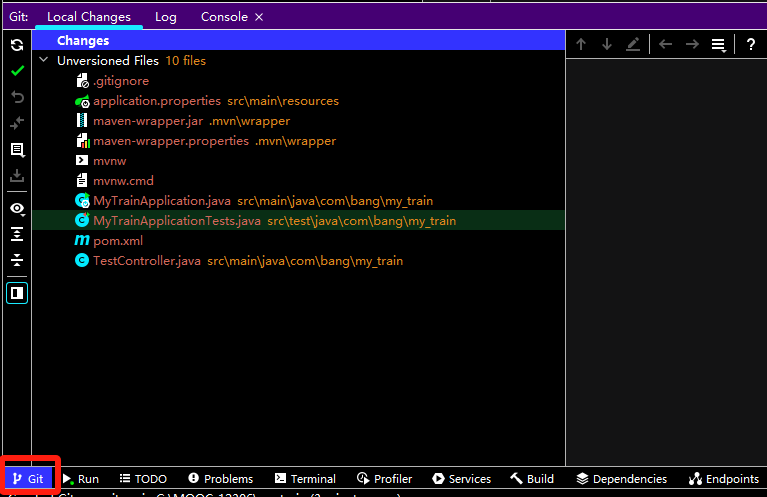Open the Endpoints tool window

click(724, 478)
